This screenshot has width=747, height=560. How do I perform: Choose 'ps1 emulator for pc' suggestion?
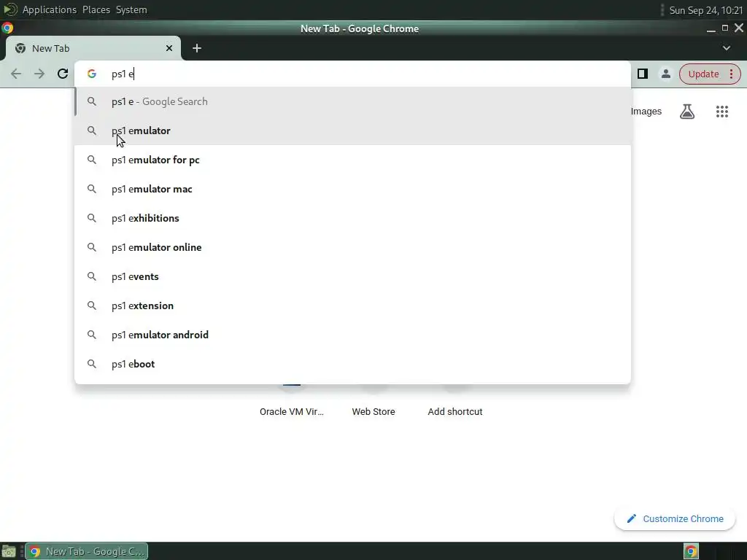(x=353, y=160)
